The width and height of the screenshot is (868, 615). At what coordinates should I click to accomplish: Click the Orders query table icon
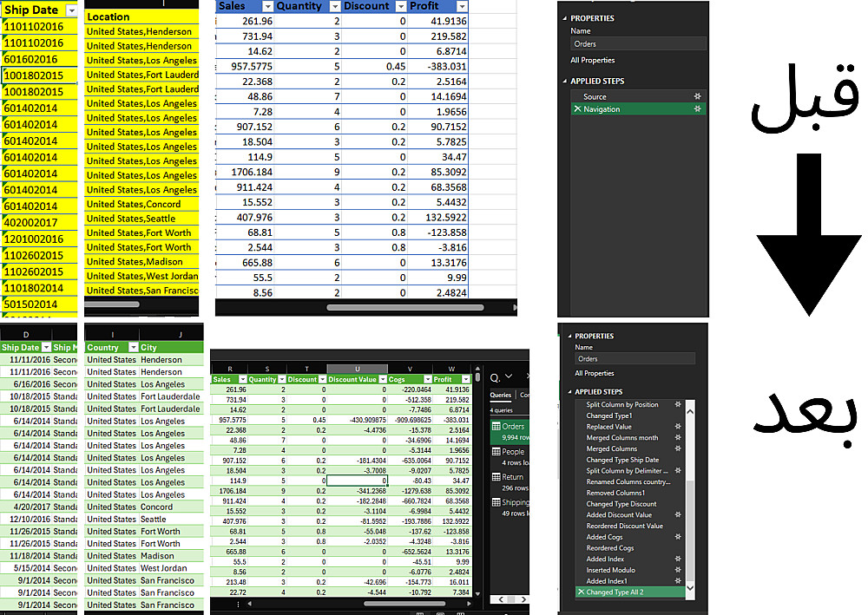[496, 427]
